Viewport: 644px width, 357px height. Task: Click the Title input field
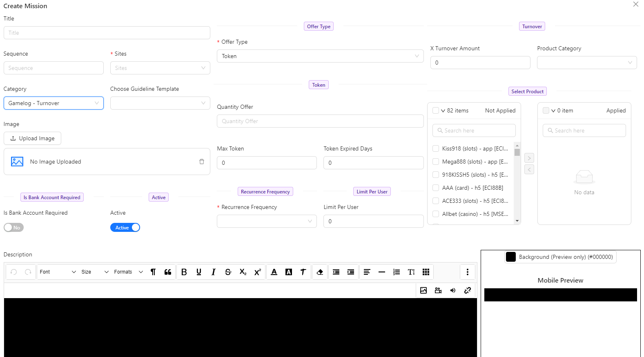click(107, 33)
